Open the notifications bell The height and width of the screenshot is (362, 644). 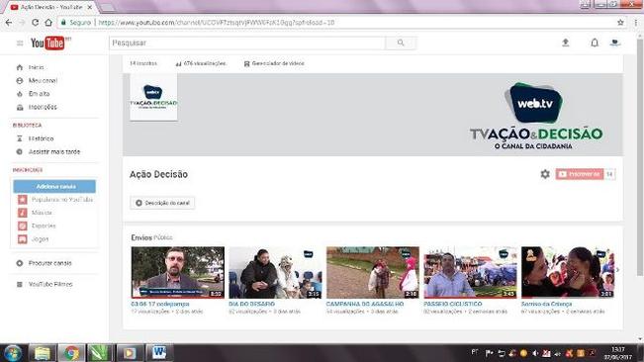[595, 43]
